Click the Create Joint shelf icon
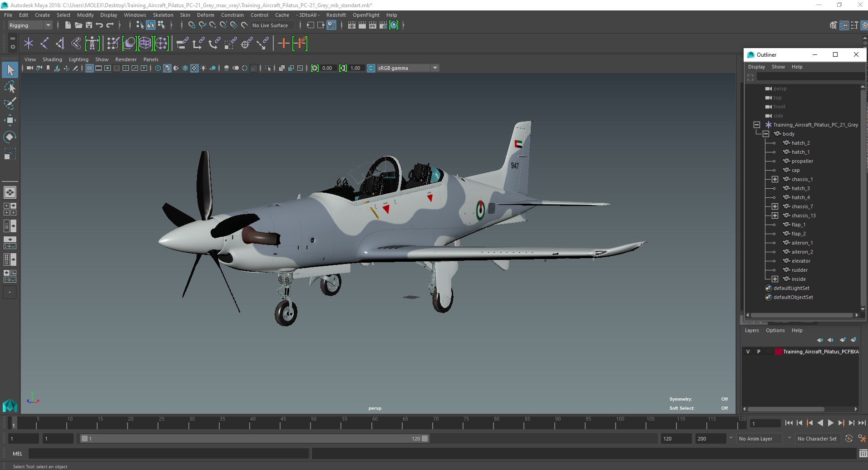Screen dimensions: 868x470 point(44,44)
